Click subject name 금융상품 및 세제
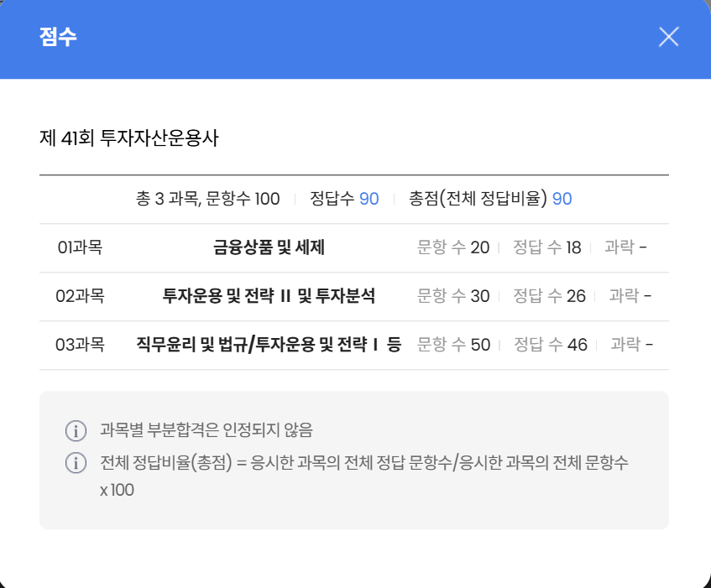The height and width of the screenshot is (588, 711). (269, 247)
